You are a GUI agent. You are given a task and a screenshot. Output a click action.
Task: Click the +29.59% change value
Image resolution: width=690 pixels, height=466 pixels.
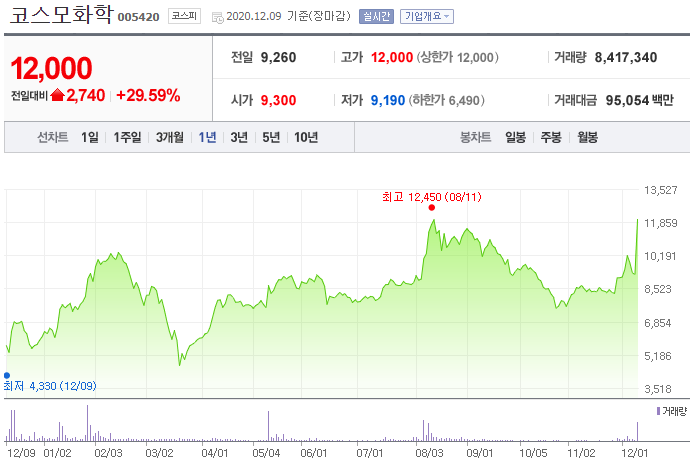pyautogui.click(x=148, y=95)
